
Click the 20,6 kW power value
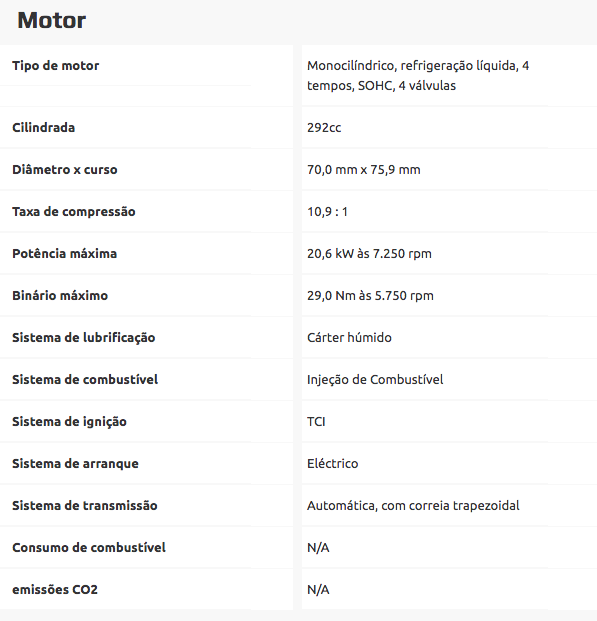coord(369,253)
